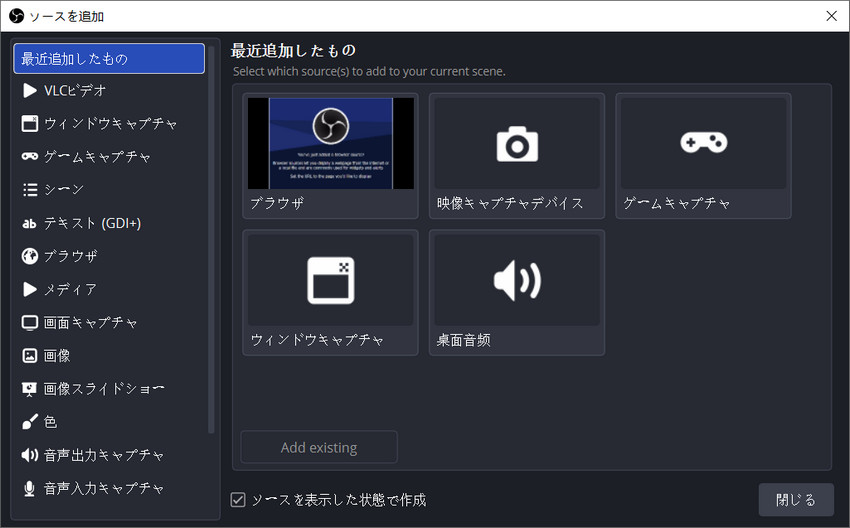Select テキスト (GDI+) source type label

(92, 223)
